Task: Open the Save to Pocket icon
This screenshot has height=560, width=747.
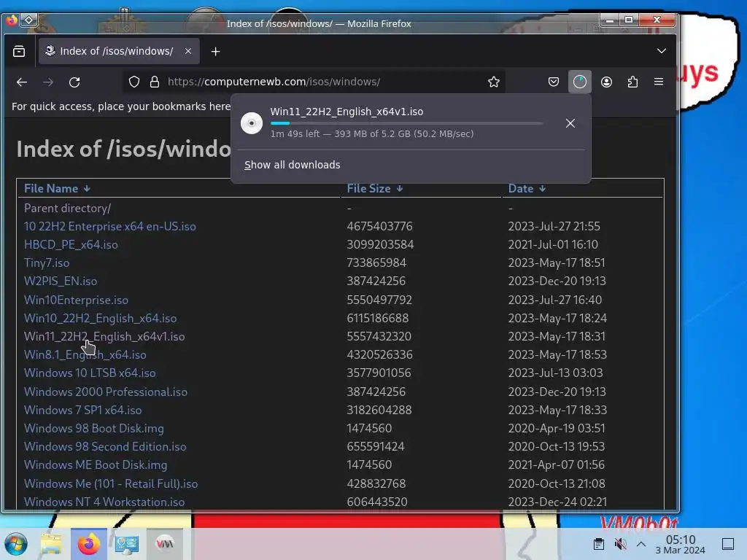Action: pos(553,82)
